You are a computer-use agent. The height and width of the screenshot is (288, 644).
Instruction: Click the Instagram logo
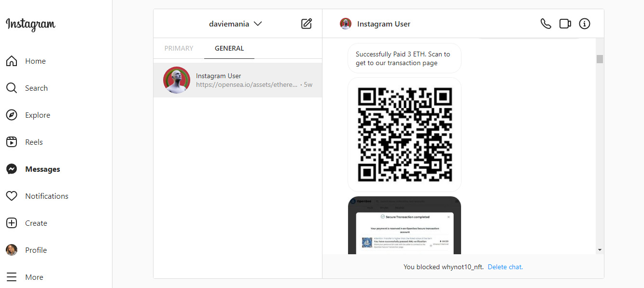pos(30,24)
